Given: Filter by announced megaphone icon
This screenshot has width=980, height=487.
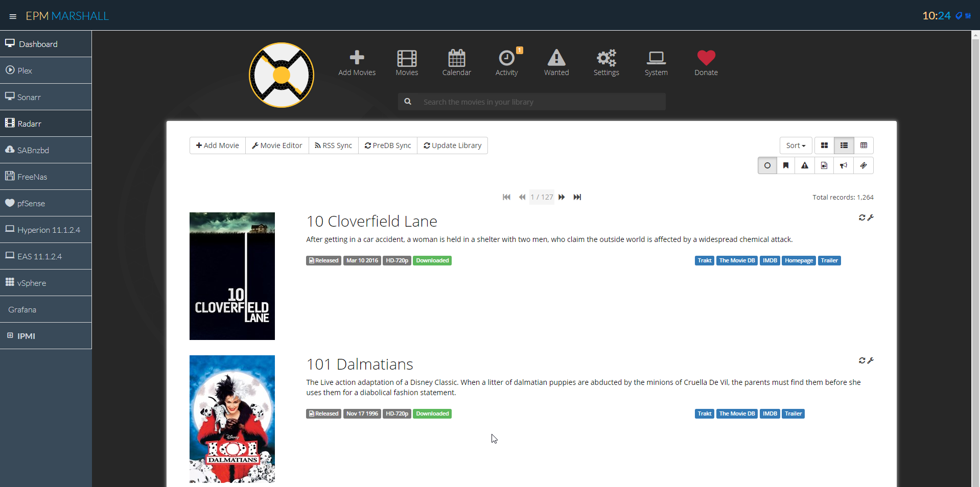Looking at the screenshot, I should click(844, 165).
